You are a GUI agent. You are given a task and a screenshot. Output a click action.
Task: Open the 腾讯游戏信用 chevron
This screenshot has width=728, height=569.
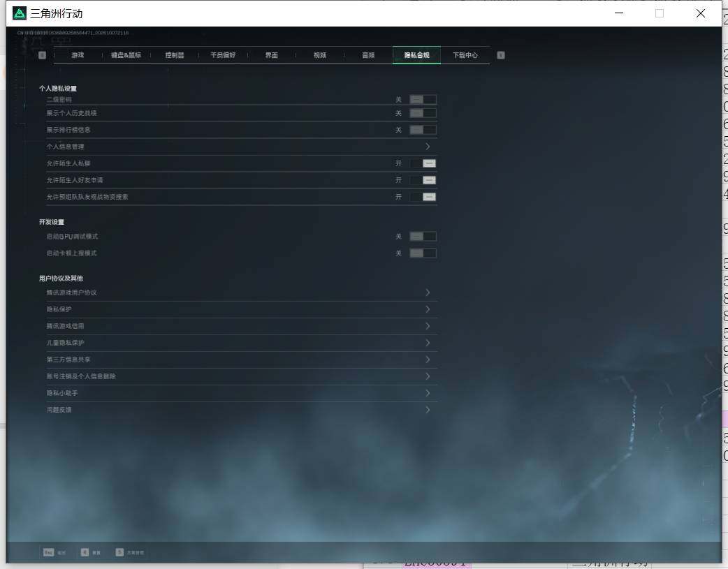tap(428, 326)
